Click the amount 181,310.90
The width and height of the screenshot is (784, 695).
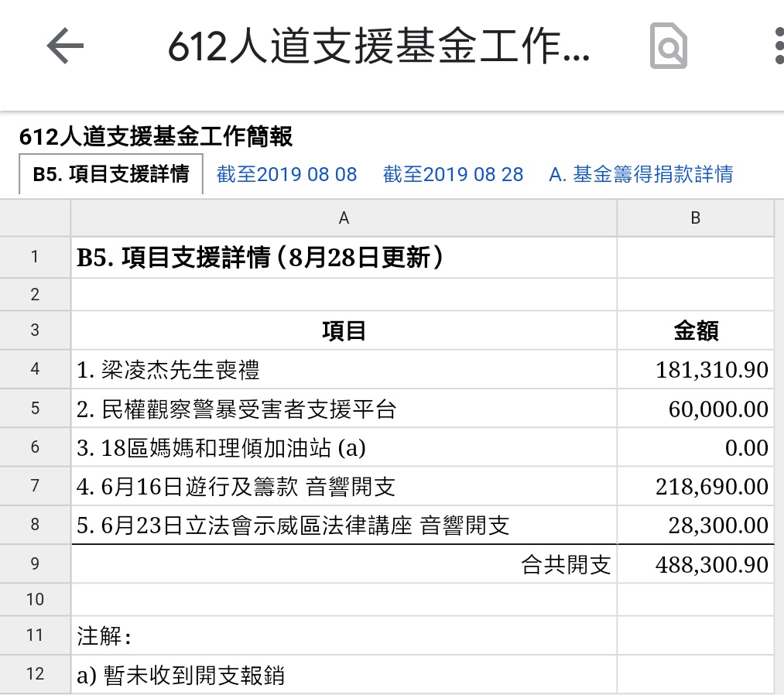696,369
